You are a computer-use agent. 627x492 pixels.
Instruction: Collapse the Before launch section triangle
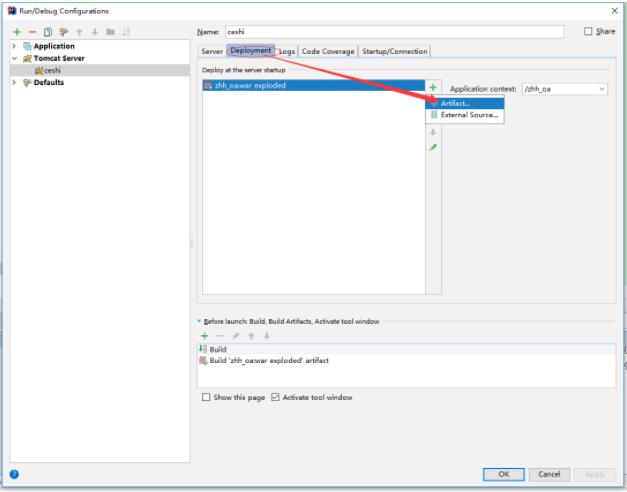199,321
